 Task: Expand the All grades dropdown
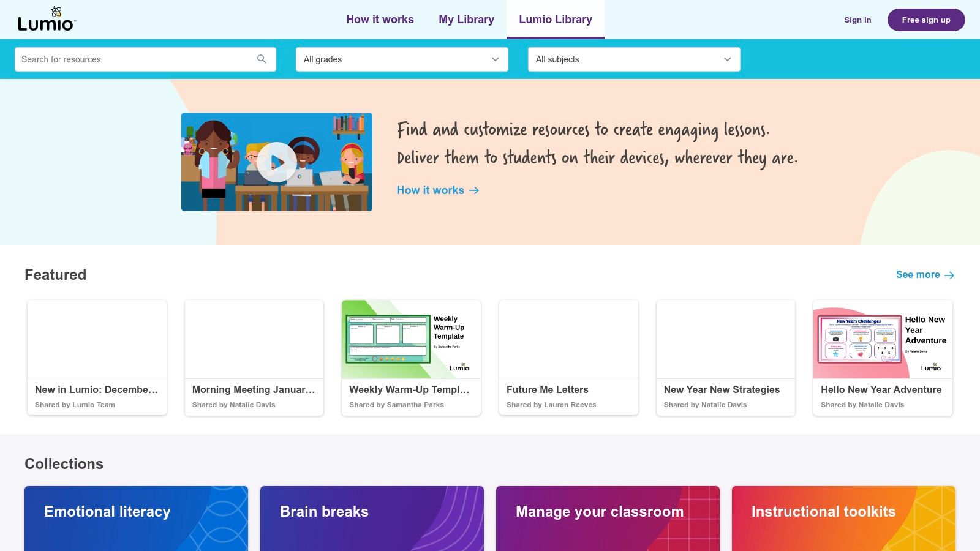(402, 59)
